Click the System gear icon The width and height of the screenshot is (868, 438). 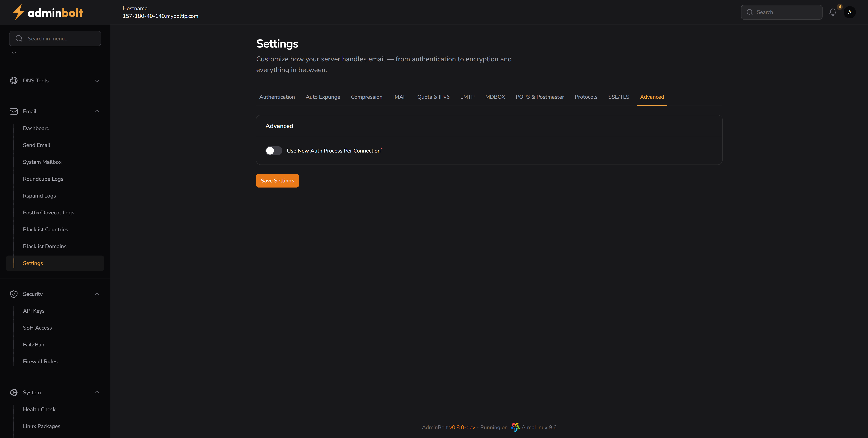pyautogui.click(x=14, y=393)
